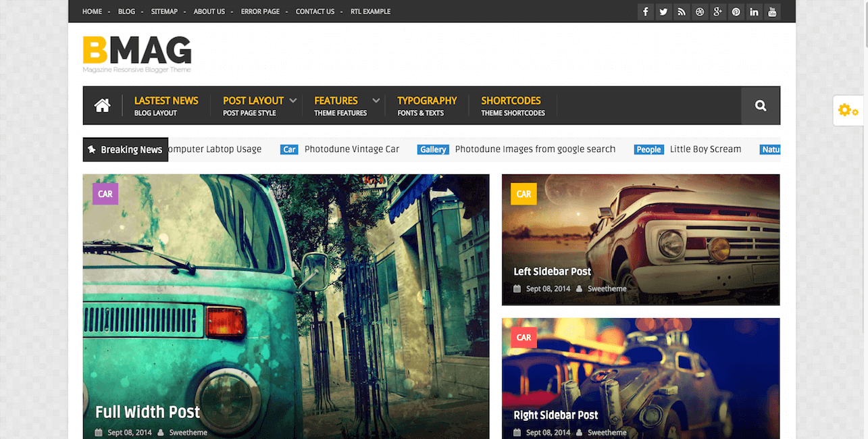Click Sweetheme author on Full Width Post
Screen dimensions: 868x439
(x=188, y=432)
